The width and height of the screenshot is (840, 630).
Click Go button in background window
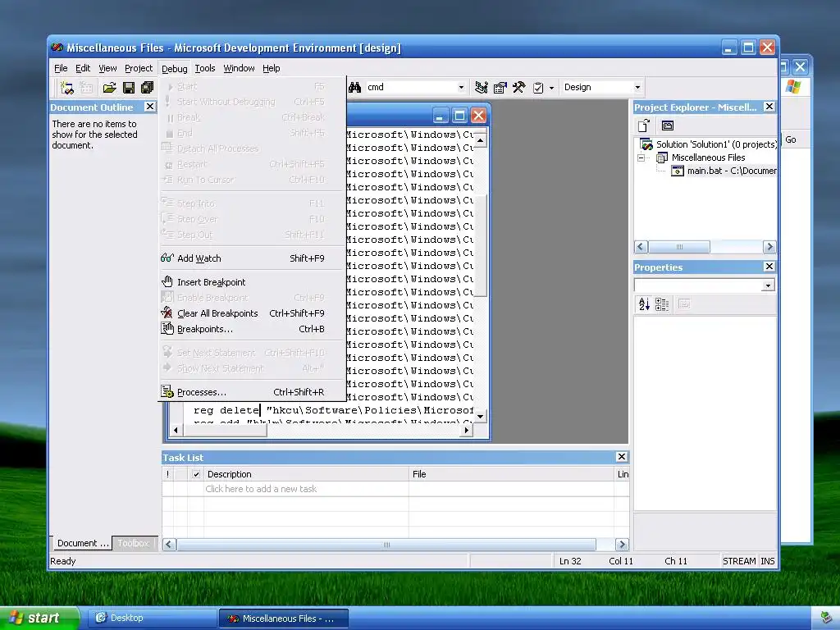point(791,139)
